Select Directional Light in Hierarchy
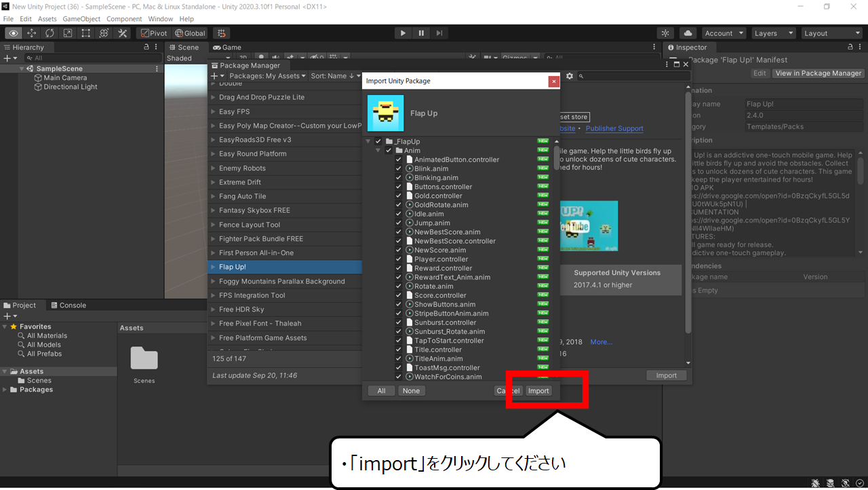This screenshot has width=868, height=490. click(71, 87)
